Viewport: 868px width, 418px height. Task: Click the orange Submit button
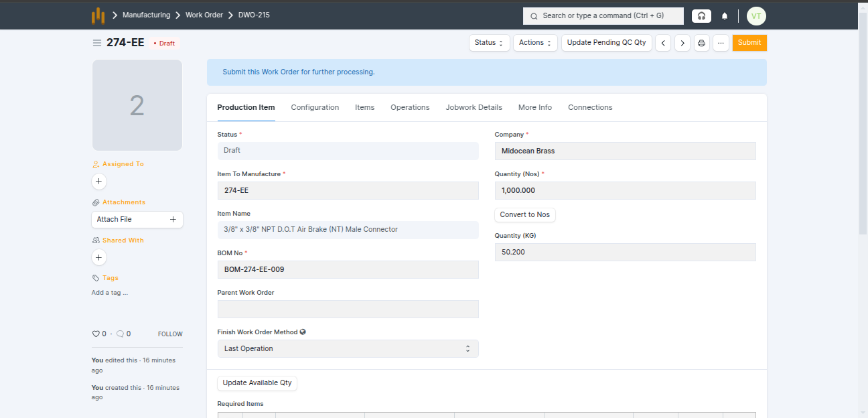click(x=749, y=43)
